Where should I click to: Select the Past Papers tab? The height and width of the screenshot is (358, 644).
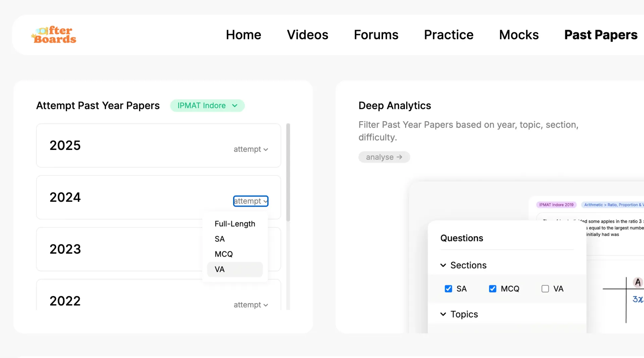coord(601,35)
